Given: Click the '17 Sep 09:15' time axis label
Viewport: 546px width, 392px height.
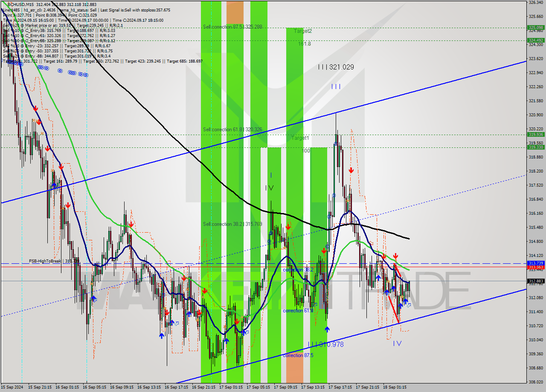Looking at the screenshot, I should (x=285, y=387).
